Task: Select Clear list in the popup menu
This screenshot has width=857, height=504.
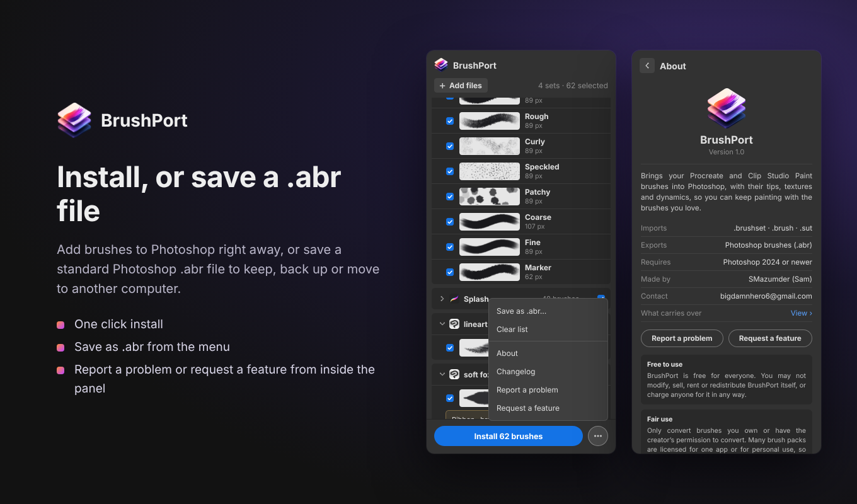Action: (x=548, y=329)
